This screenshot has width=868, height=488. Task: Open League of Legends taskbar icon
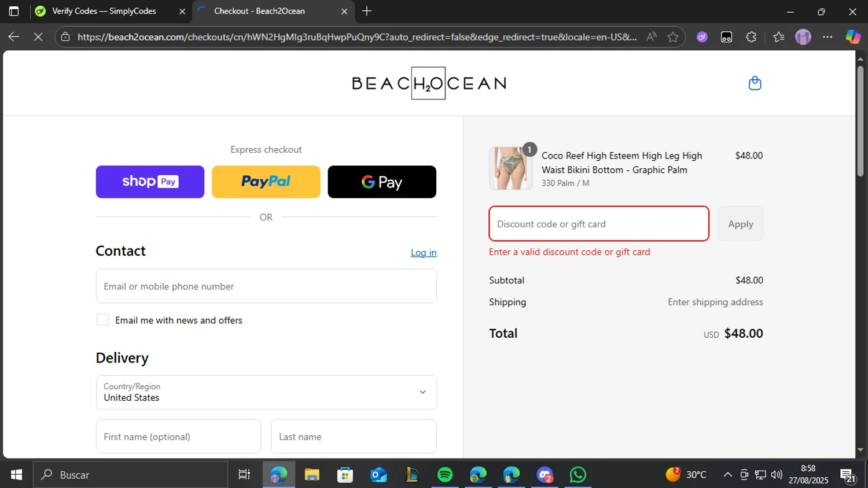tap(411, 475)
